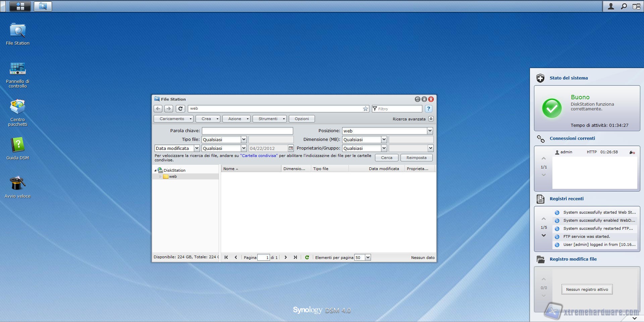Open the Strumenti menu
Screen dimensions: 644x322
pos(269,119)
